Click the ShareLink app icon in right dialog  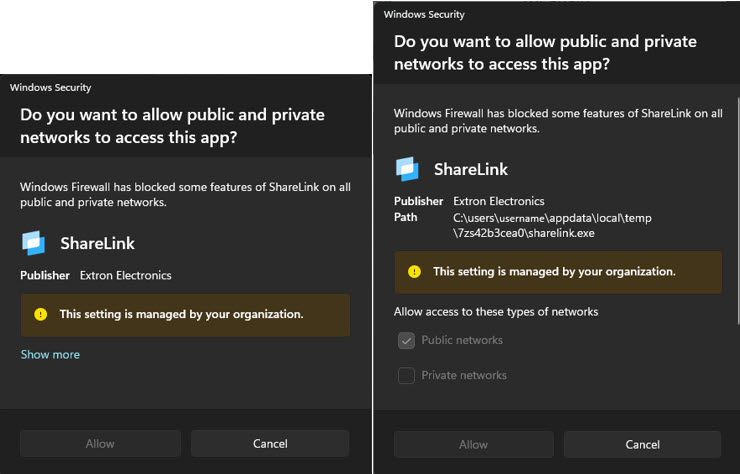(407, 169)
